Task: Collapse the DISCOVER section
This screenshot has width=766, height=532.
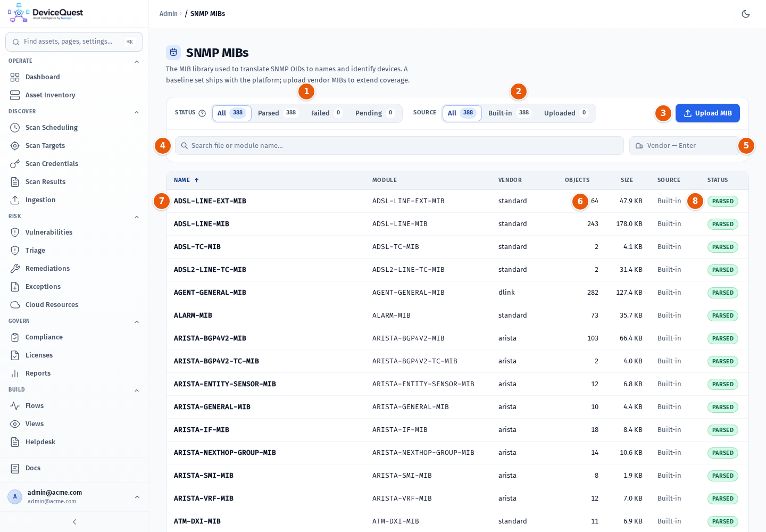Action: [x=137, y=112]
